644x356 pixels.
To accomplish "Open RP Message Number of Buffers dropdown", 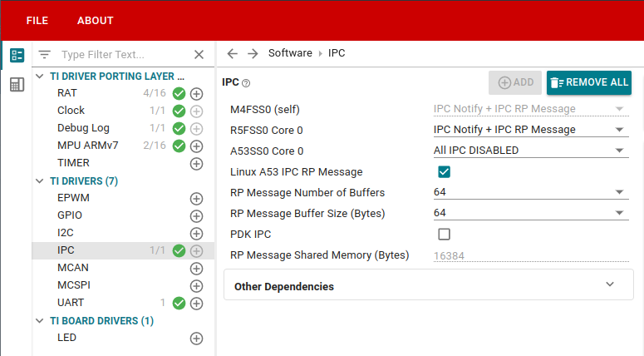I will click(x=531, y=192).
